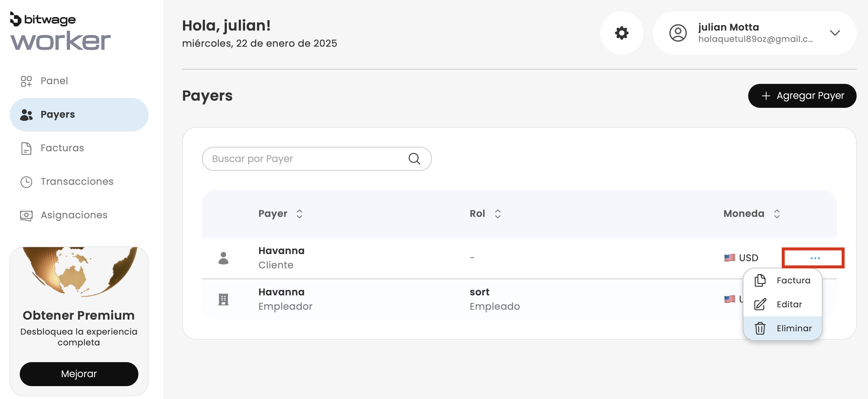Image resolution: width=868 pixels, height=399 pixels.
Task: Click the Facturas document icon in sidebar
Action: point(26,148)
